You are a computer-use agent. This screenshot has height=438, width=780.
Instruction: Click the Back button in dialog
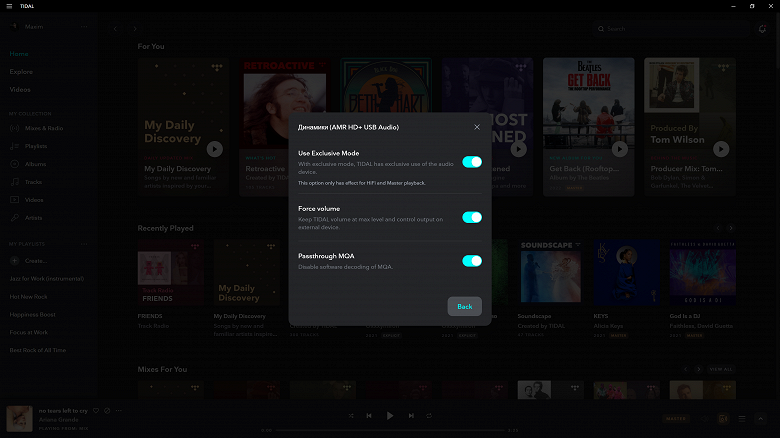point(464,306)
